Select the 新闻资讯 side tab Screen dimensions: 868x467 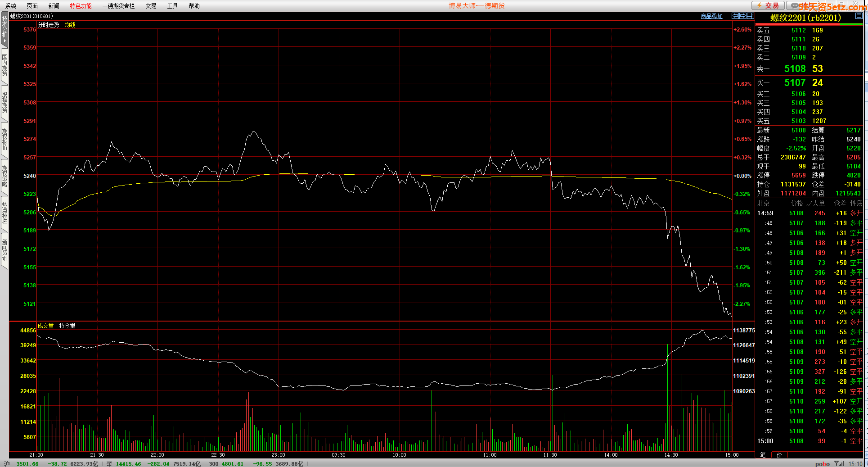point(4,251)
